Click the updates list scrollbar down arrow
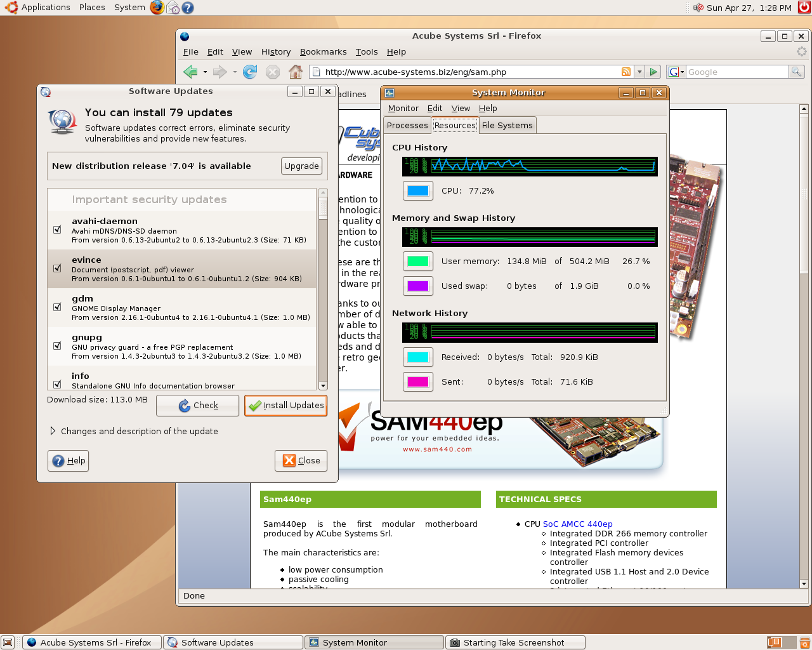 tap(323, 385)
